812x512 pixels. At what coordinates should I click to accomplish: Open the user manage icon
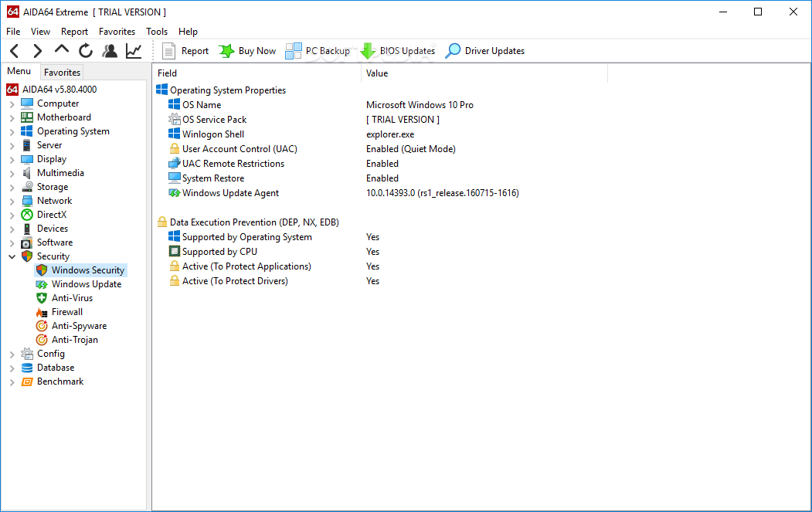(x=110, y=51)
